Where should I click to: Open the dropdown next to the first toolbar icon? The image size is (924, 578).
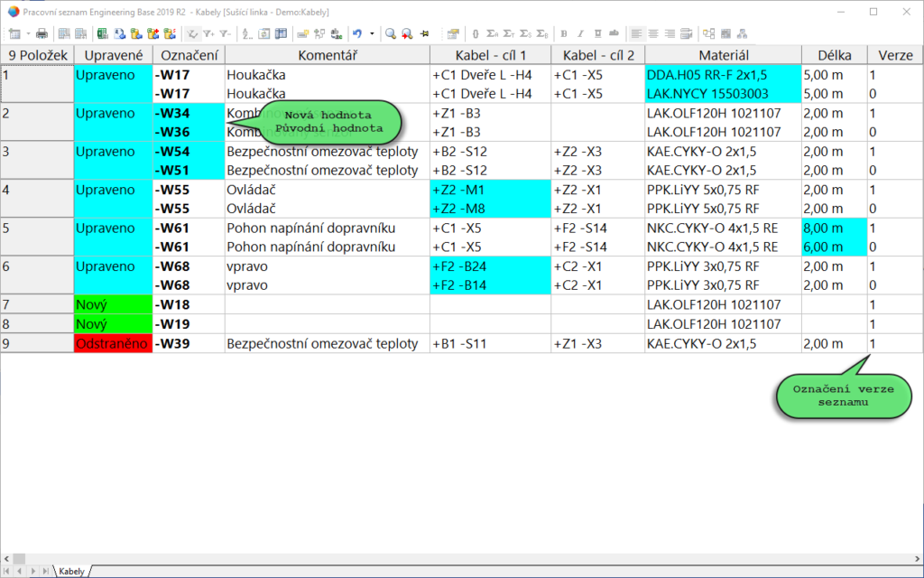tap(28, 33)
